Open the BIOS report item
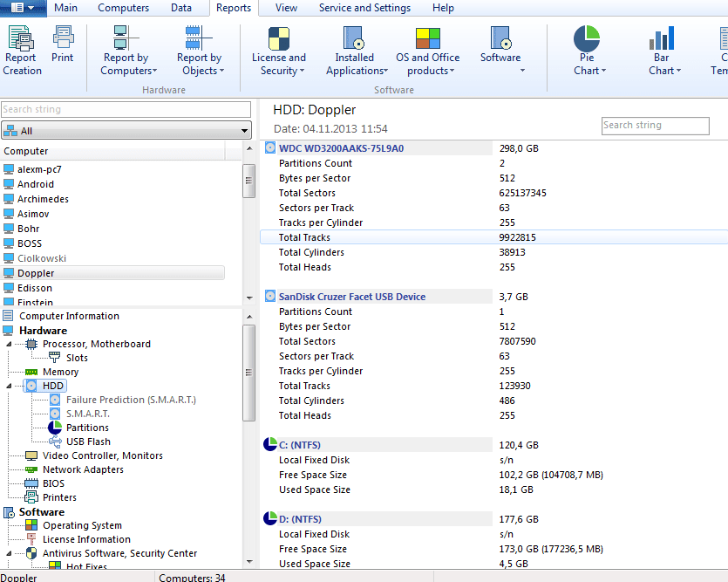The width and height of the screenshot is (728, 582). tap(53, 483)
